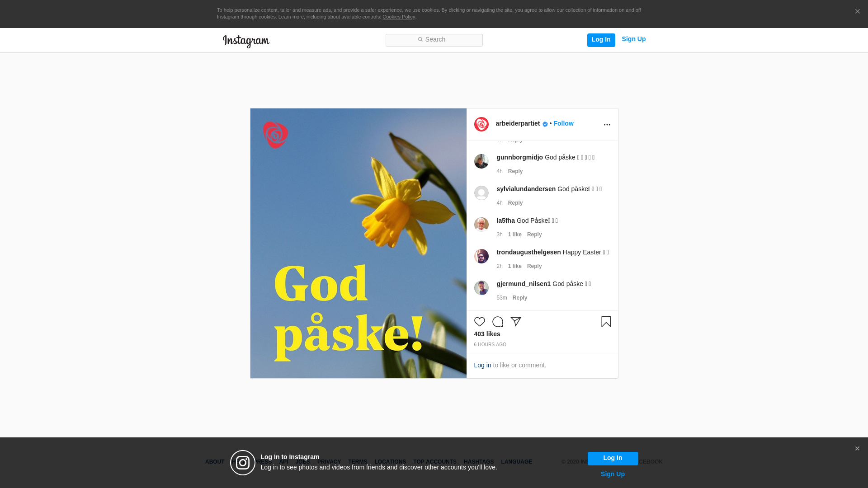Open the HASHTAGS footer item
This screenshot has height=488, width=868.
[478, 462]
